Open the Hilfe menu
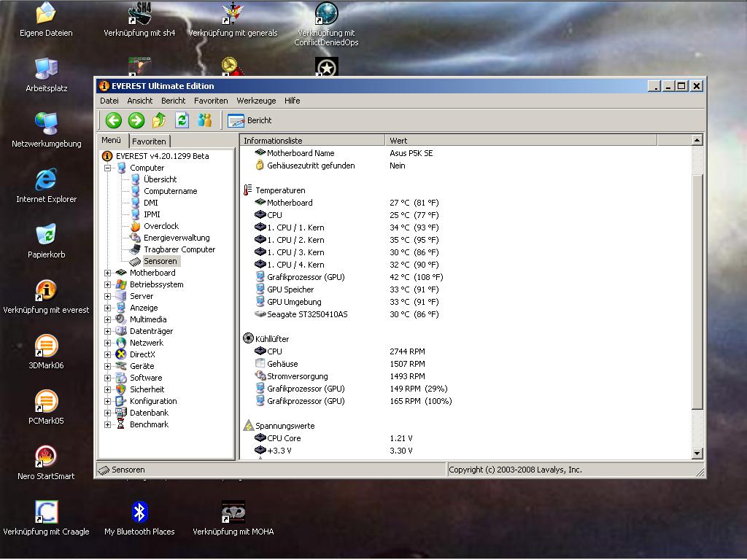This screenshot has height=560, width=747. pos(292,101)
